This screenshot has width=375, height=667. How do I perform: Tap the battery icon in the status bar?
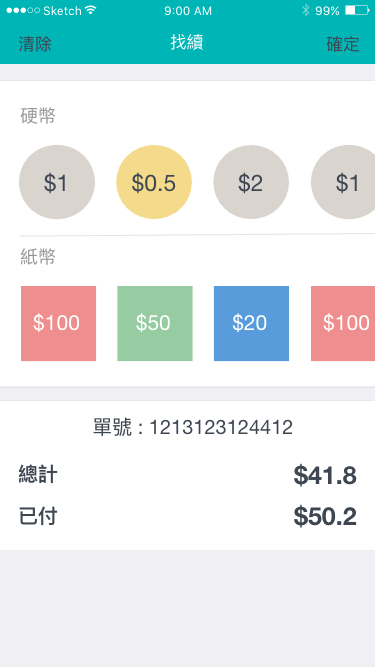pos(357,10)
